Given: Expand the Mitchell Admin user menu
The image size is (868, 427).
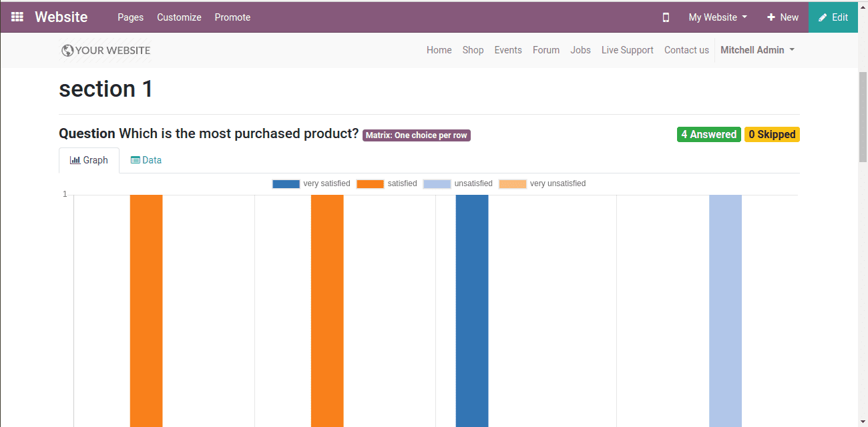Looking at the screenshot, I should pyautogui.click(x=757, y=50).
